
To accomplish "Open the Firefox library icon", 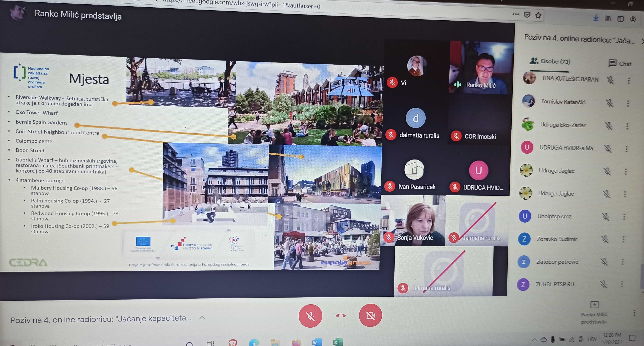I will pyautogui.click(x=608, y=18).
